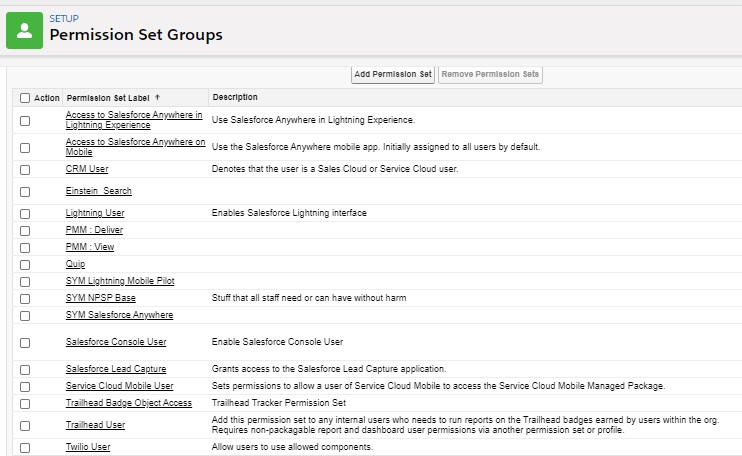This screenshot has height=456, width=742.
Task: Check the Trailhead User row checkbox
Action: pos(25,425)
